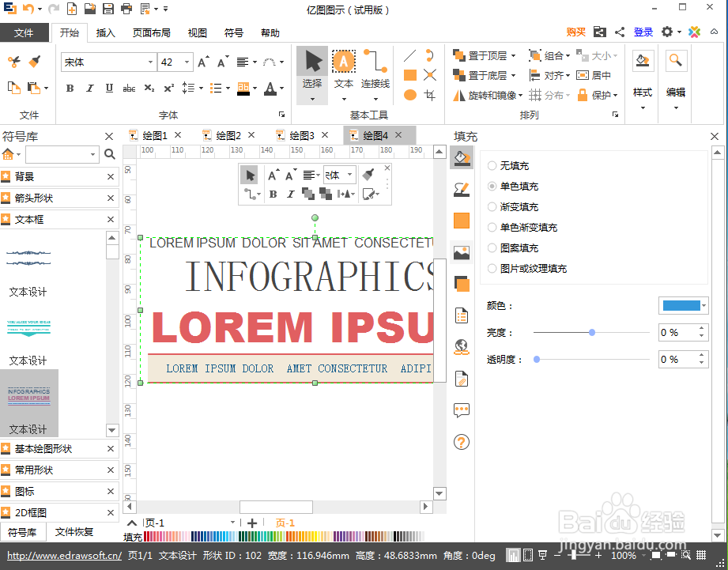
Task: Open the help question mark icon
Action: [462, 442]
